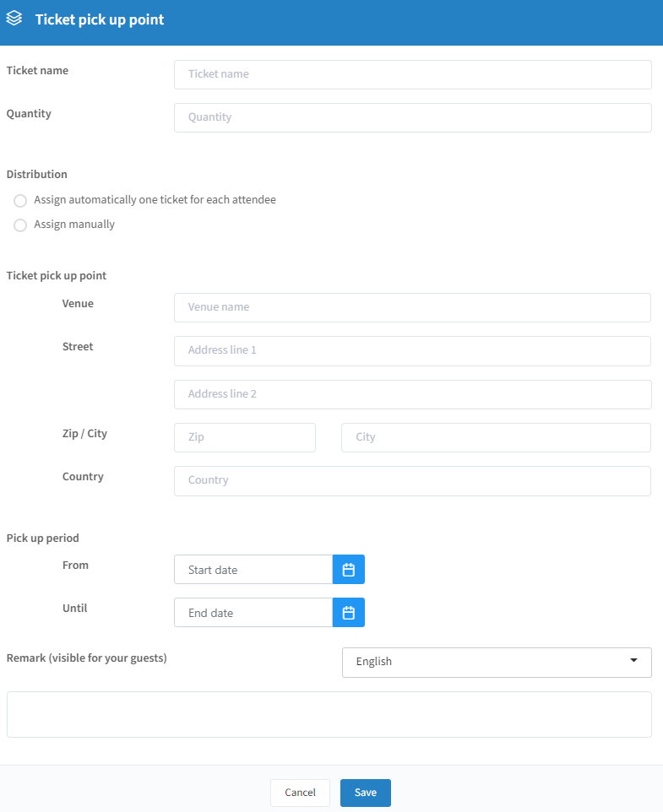The width and height of the screenshot is (663, 812).
Task: Click the dropdown arrow next to English
Action: click(x=633, y=660)
